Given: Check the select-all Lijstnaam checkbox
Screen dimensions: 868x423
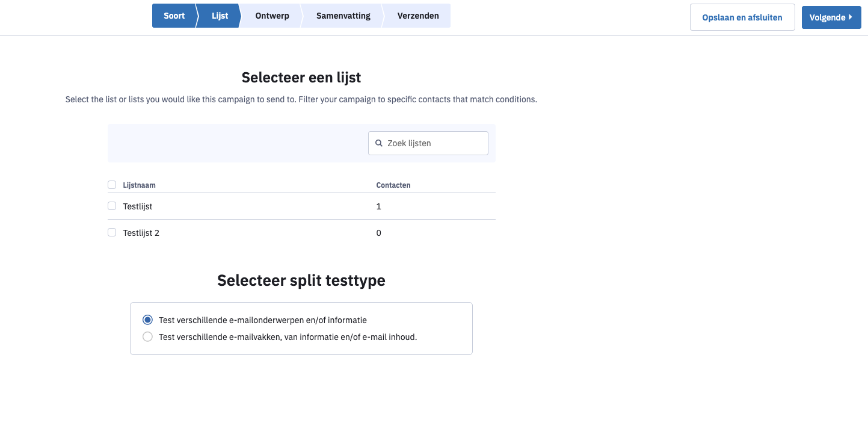Looking at the screenshot, I should pyautogui.click(x=112, y=185).
